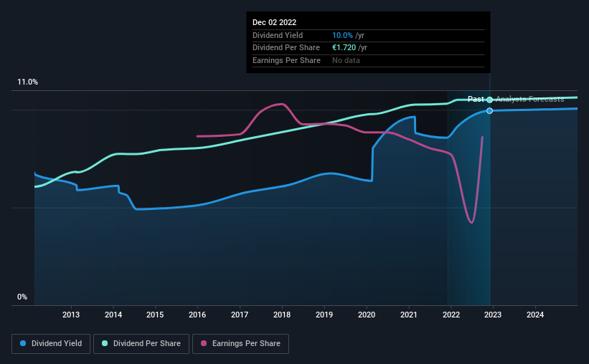589x364 pixels.
Task: Toggle the Earnings Per Share legend button
Action: coord(240,344)
